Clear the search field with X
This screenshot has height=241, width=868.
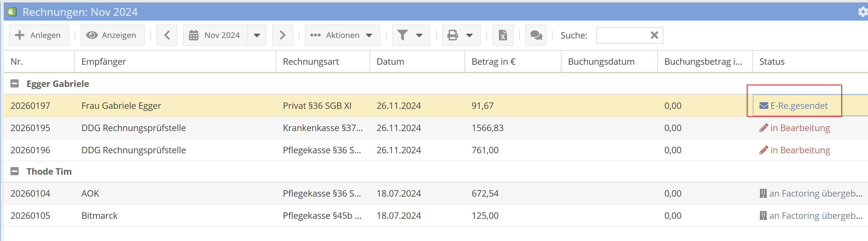(654, 35)
